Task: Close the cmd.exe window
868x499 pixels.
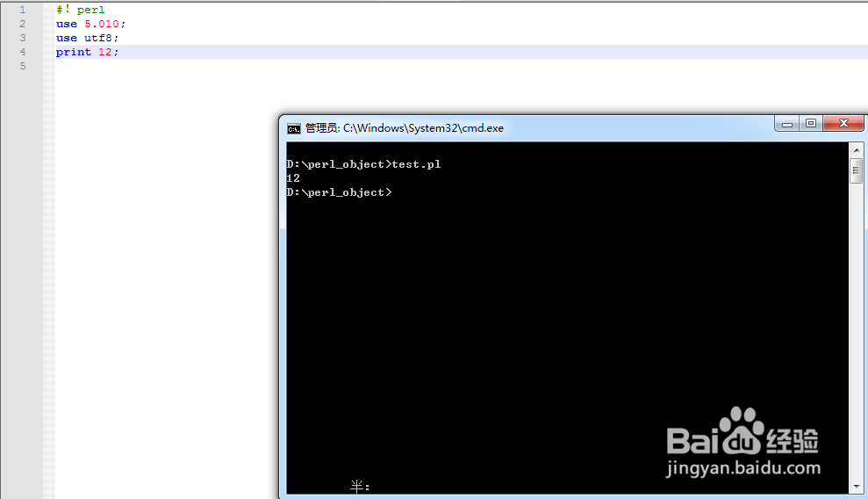Action: point(843,124)
